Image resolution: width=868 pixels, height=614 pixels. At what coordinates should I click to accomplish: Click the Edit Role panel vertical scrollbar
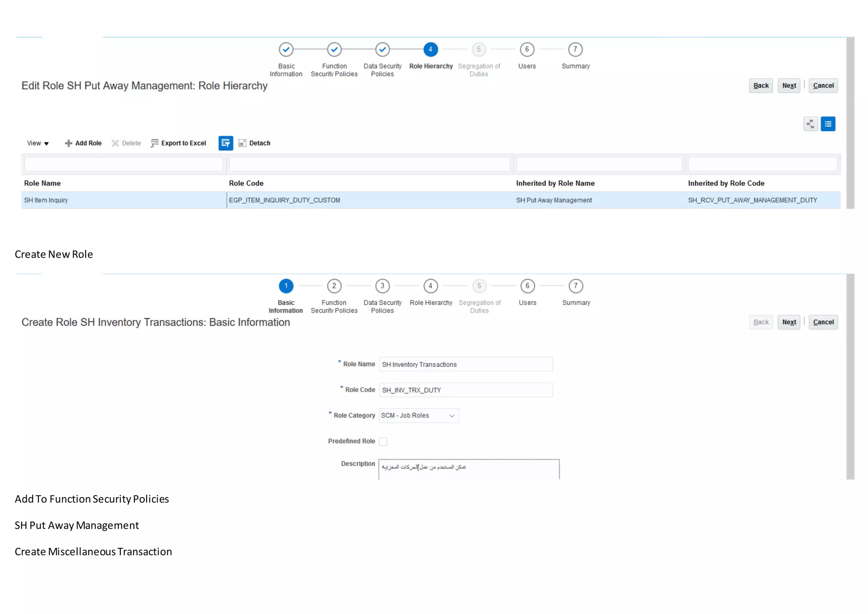click(850, 123)
